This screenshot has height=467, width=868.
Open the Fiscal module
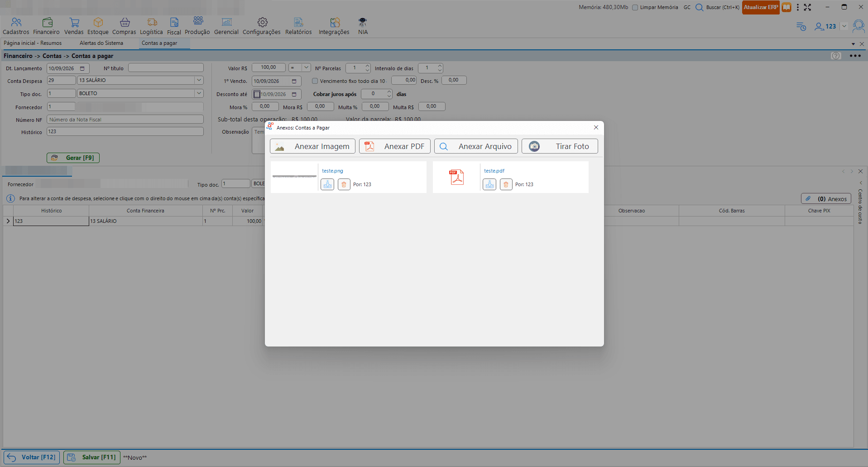pos(174,26)
